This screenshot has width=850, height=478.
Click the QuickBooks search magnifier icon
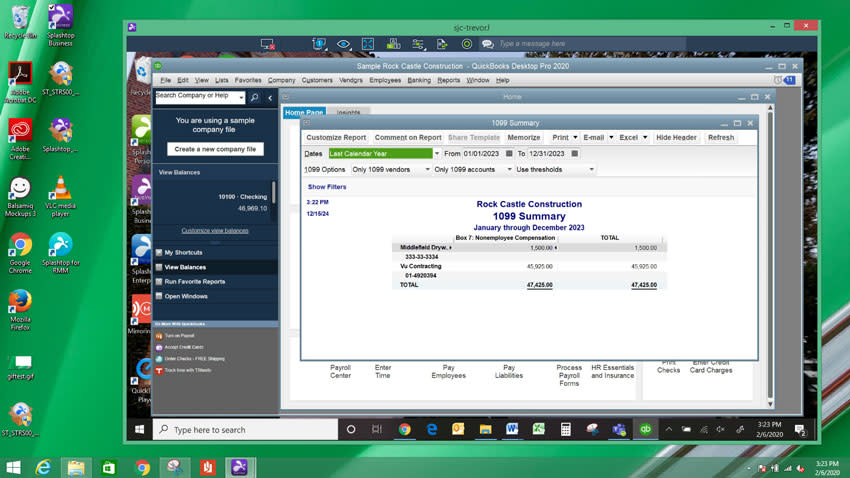(254, 98)
